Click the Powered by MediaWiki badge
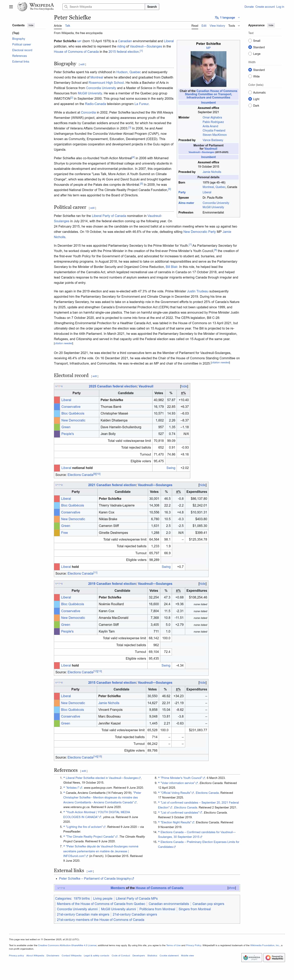This screenshot has height=980, width=294. pyautogui.click(x=275, y=958)
